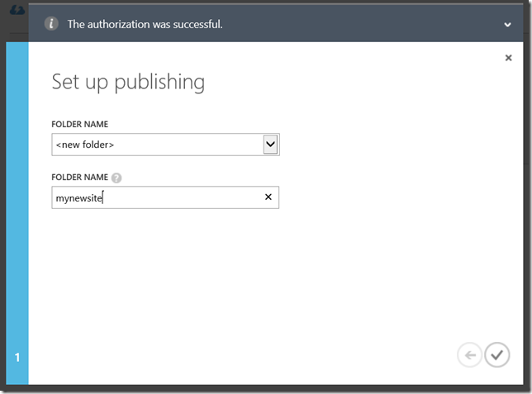This screenshot has height=394, width=532.
Task: Go back using the left arrow button
Action: 469,355
